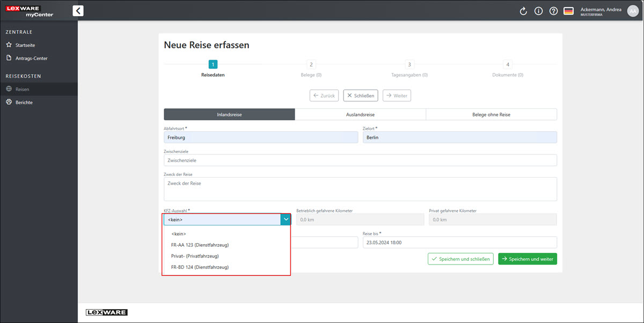Switch to the Auslandsreise tab
644x323 pixels.
360,114
